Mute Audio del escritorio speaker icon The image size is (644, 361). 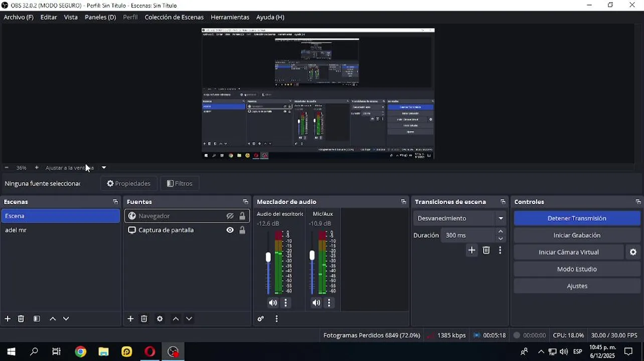[x=273, y=303]
